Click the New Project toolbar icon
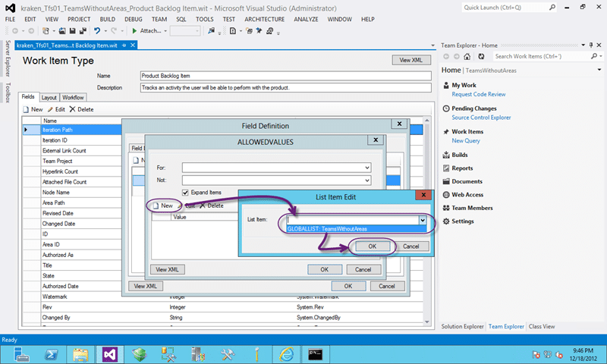 46,31
